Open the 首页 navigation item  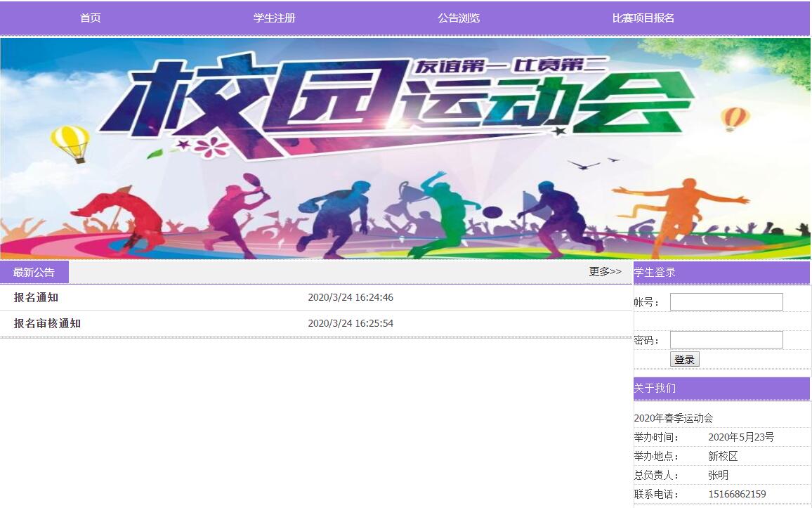click(90, 18)
